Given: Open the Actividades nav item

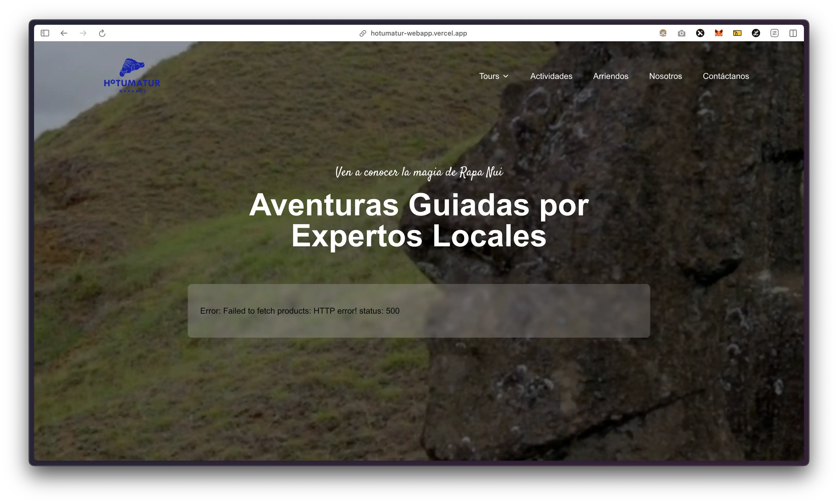Looking at the screenshot, I should click(x=551, y=76).
